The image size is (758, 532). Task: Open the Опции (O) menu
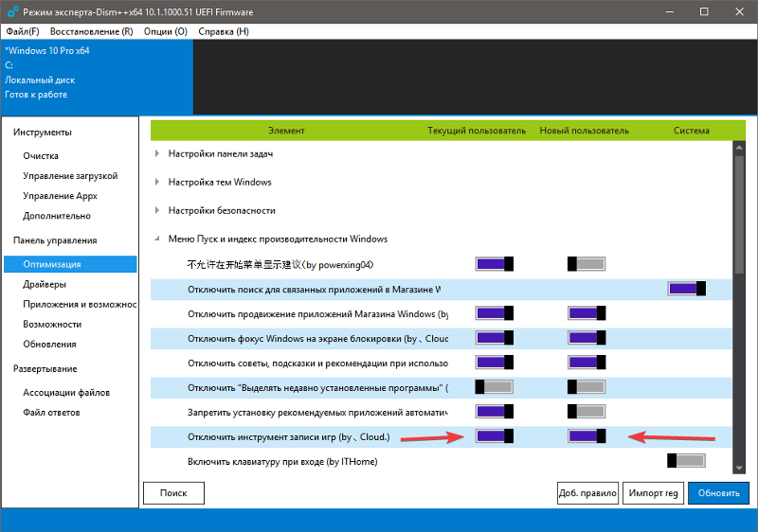[x=166, y=31]
